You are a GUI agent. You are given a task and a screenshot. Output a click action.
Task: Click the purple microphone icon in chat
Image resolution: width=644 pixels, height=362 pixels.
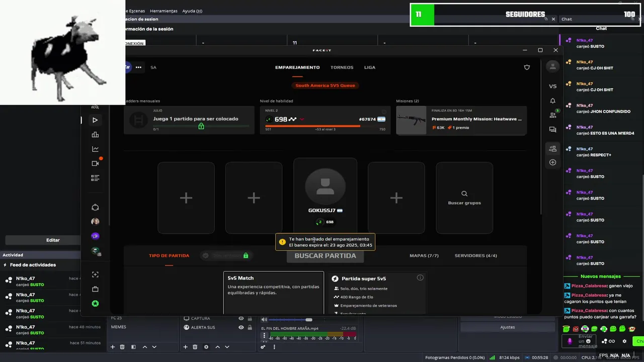pyautogui.click(x=570, y=341)
